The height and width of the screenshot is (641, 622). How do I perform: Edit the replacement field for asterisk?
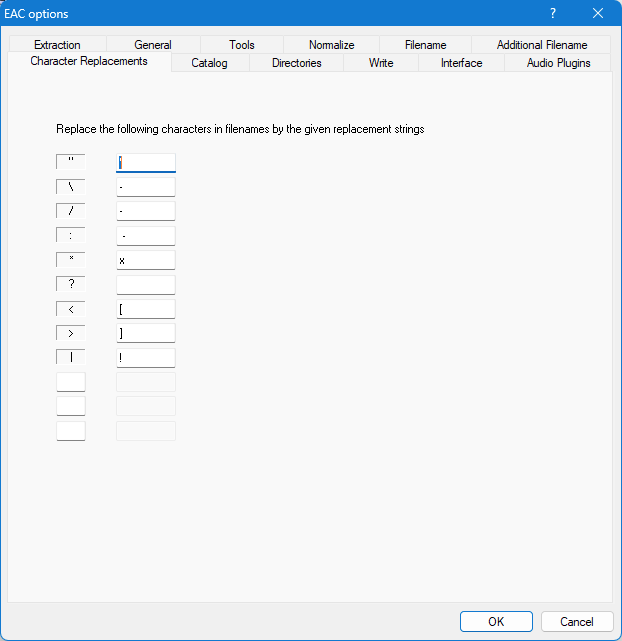(146, 260)
